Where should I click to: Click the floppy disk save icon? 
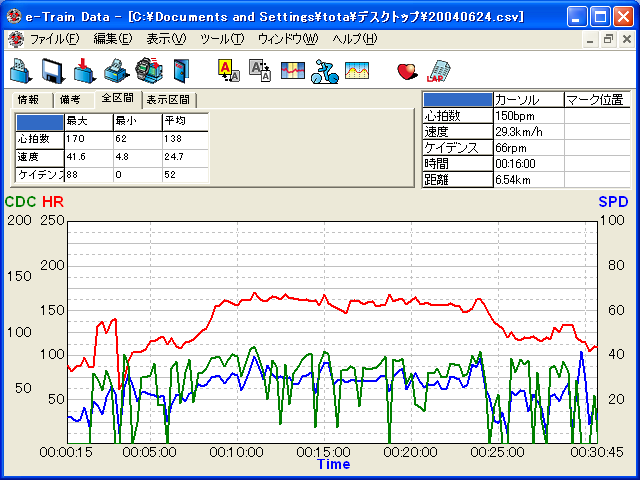(53, 70)
